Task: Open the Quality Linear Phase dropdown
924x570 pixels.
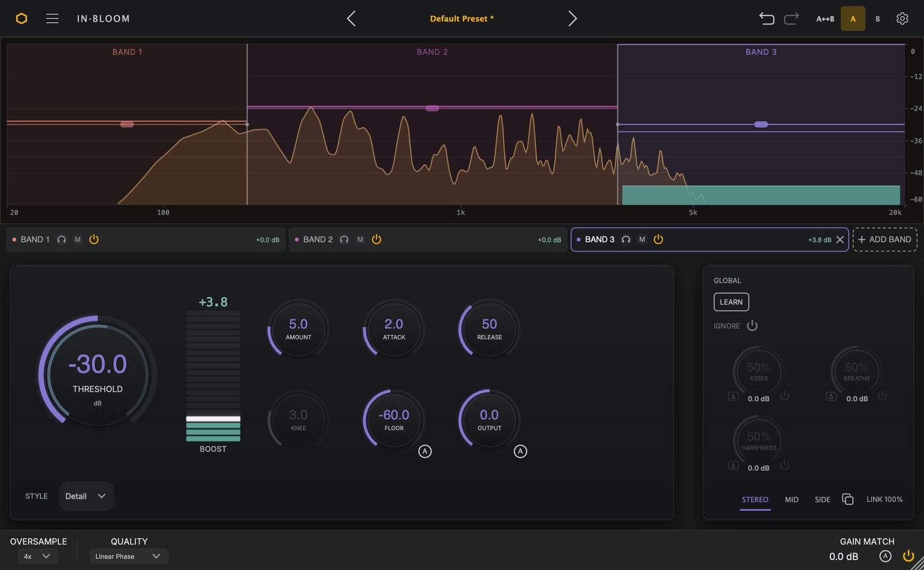Action: (128, 556)
